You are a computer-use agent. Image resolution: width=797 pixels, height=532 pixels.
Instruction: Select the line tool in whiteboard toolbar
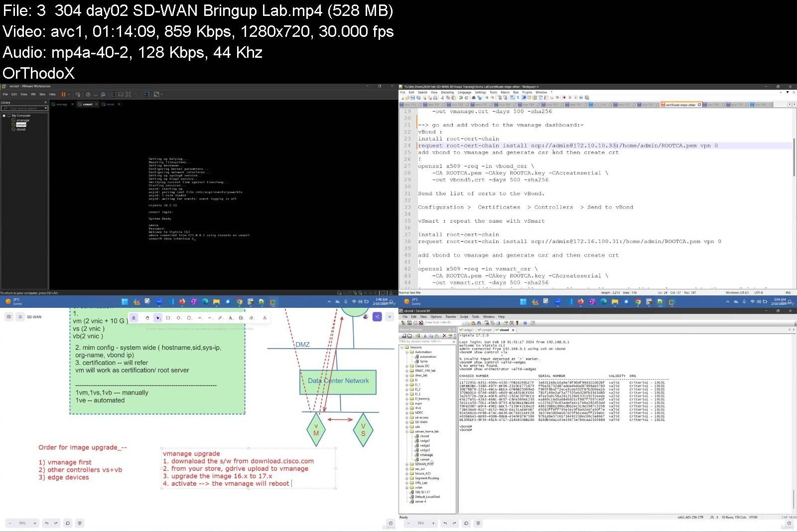(210, 318)
